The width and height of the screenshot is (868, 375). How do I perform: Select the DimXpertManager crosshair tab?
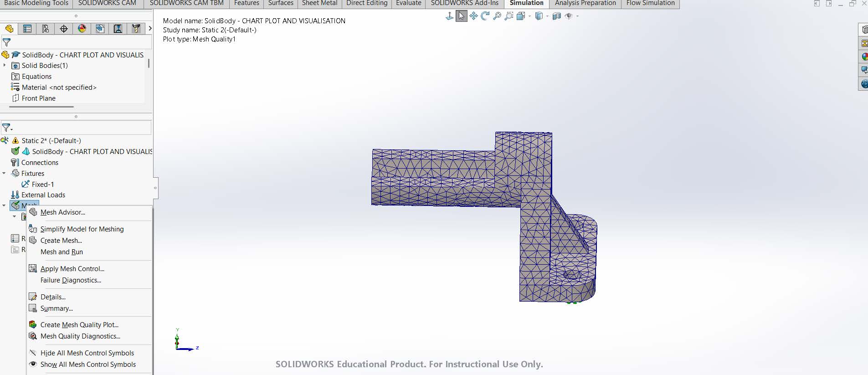coord(64,29)
